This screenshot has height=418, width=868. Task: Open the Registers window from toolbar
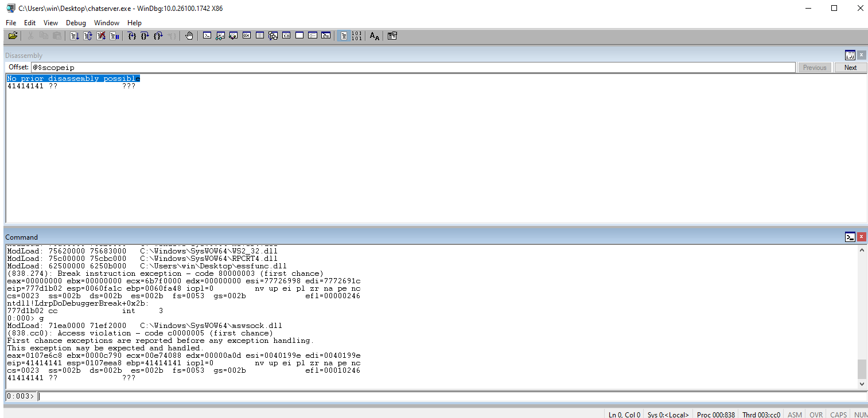247,36
